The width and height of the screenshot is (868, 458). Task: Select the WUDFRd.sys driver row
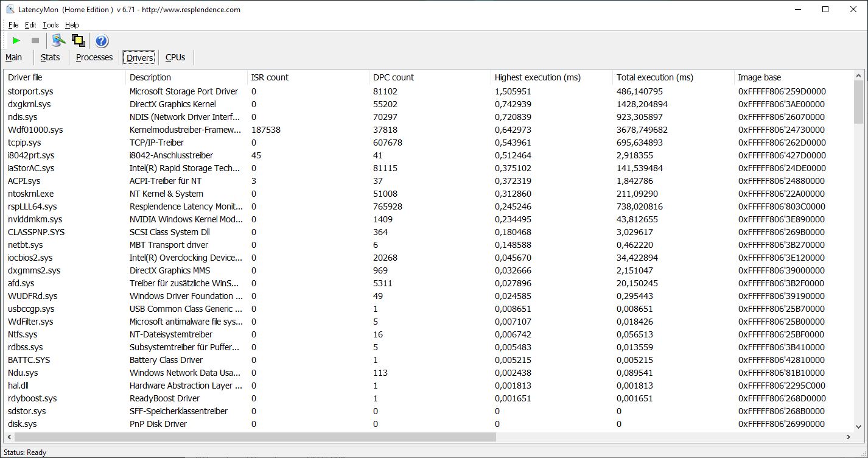point(429,296)
